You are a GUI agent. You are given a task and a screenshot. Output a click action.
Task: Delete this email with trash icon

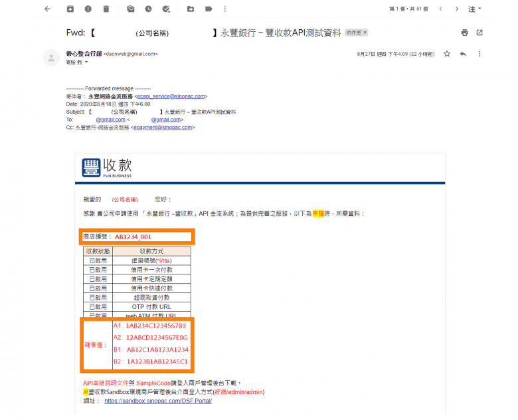[106, 9]
